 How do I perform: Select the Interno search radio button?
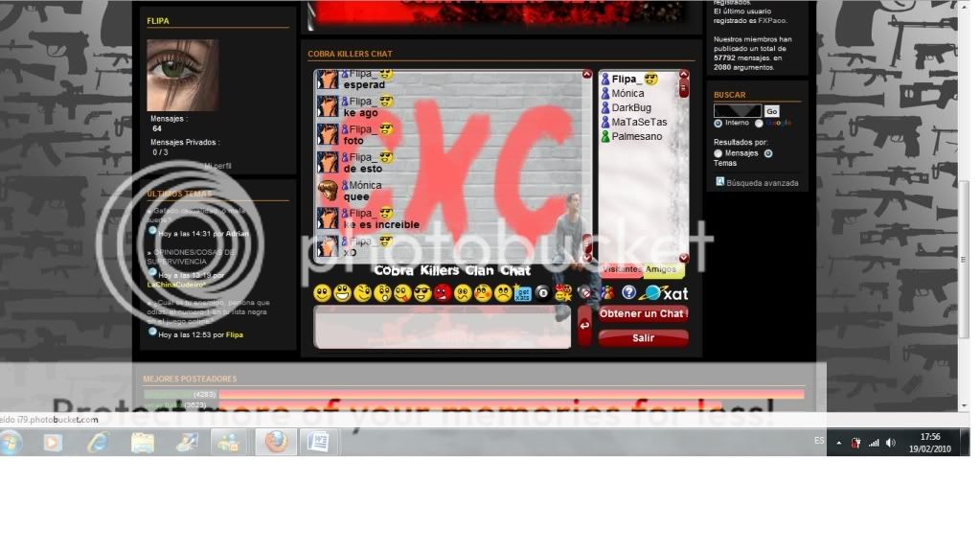click(718, 124)
